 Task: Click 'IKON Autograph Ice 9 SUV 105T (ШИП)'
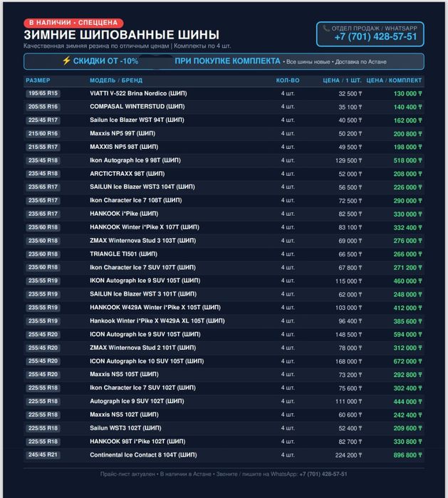(x=145, y=281)
